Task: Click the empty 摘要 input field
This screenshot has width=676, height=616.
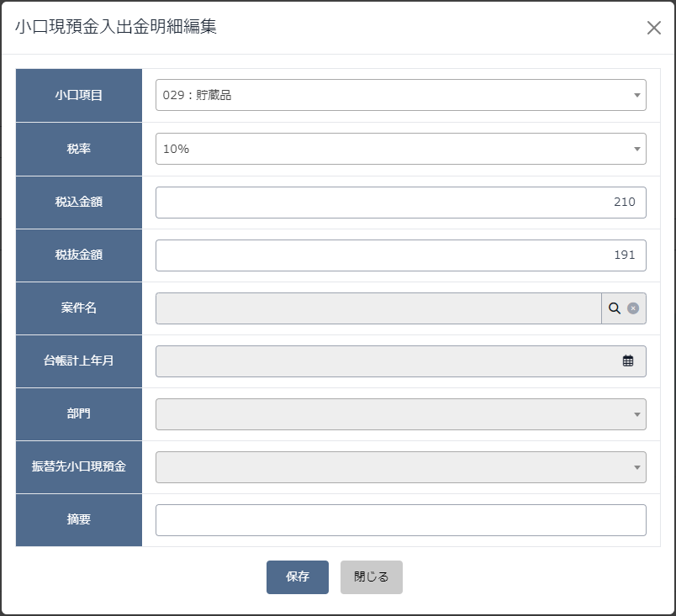Action: (401, 520)
